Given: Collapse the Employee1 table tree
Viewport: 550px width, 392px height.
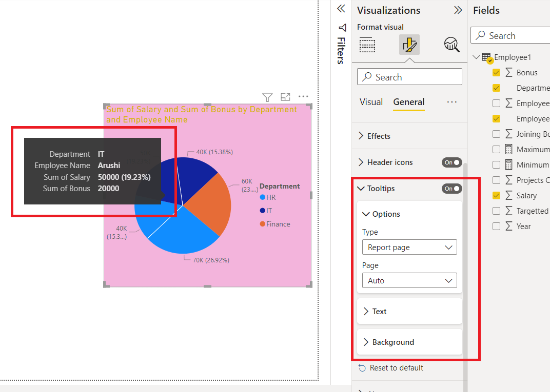Looking at the screenshot, I should tap(476, 57).
